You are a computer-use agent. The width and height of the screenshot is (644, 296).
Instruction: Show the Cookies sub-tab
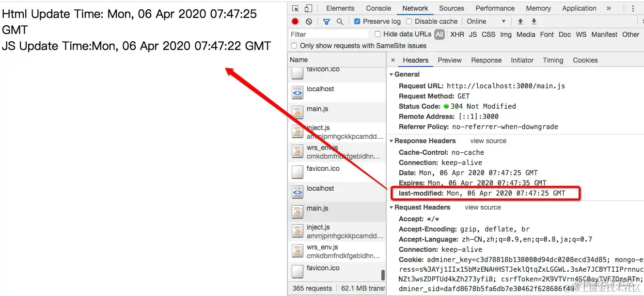click(585, 60)
